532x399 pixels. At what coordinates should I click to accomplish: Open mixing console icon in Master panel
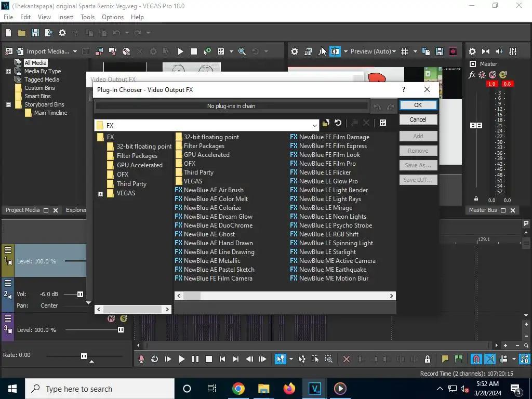pos(513,51)
